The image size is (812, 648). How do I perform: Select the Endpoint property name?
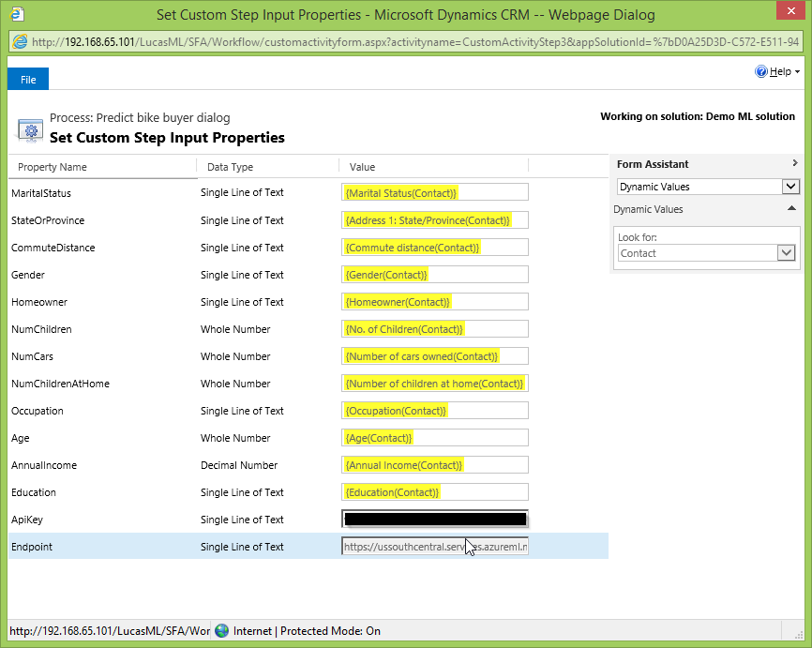[x=32, y=547]
